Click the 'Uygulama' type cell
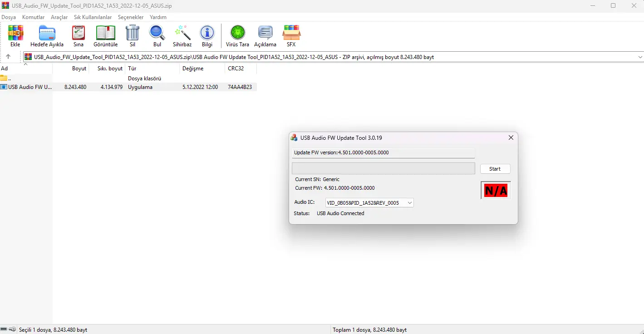The height and width of the screenshot is (334, 644). (140, 87)
